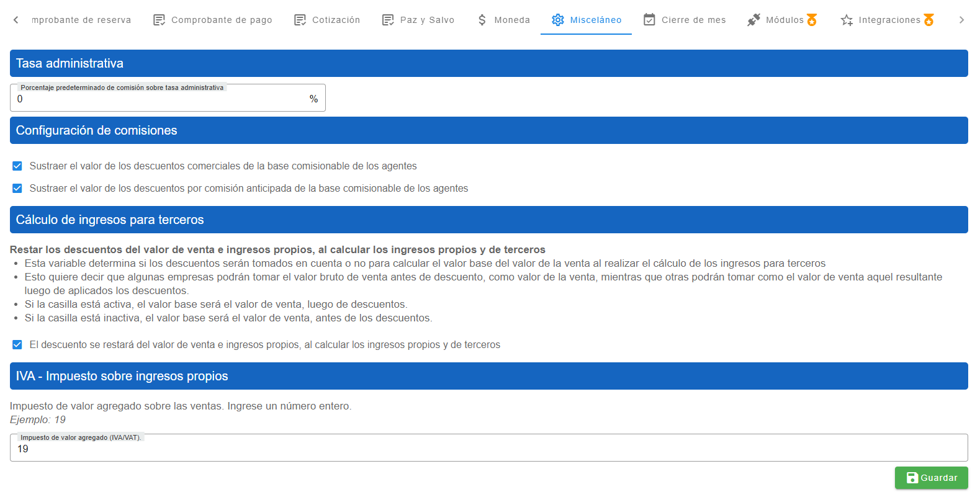Viewport: 980px width, 492px height.
Task: Click the Tasa administrativa section header
Action: coord(488,63)
